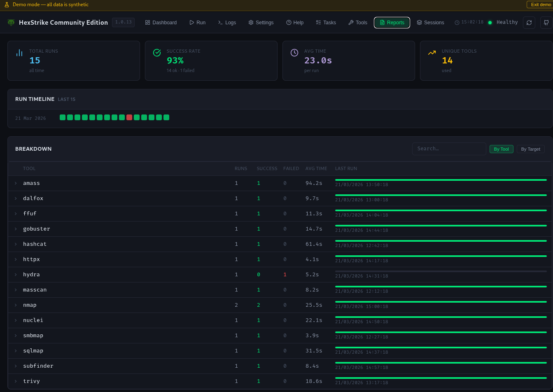Click the Unique Tools trend icon

pyautogui.click(x=432, y=53)
